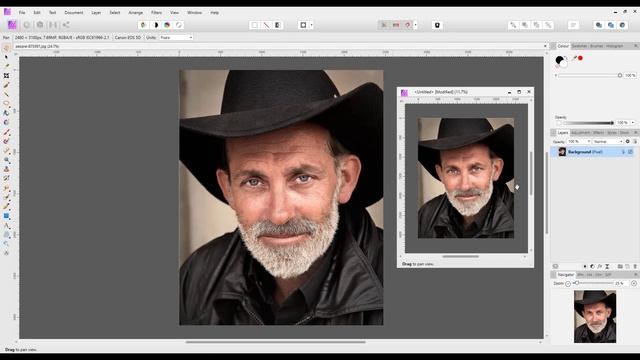This screenshot has width=640, height=360.
Task: Open the Document menu
Action: tap(73, 13)
